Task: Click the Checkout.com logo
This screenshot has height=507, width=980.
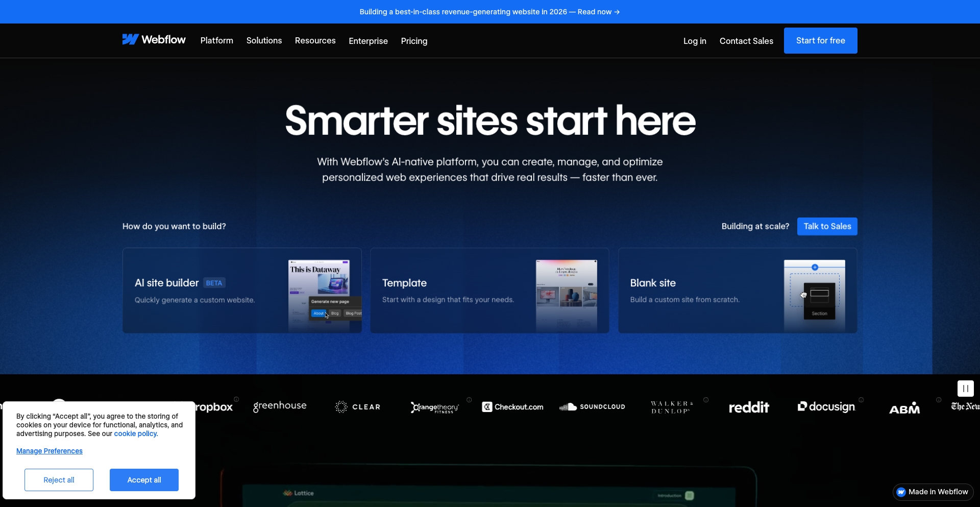Action: click(x=512, y=406)
